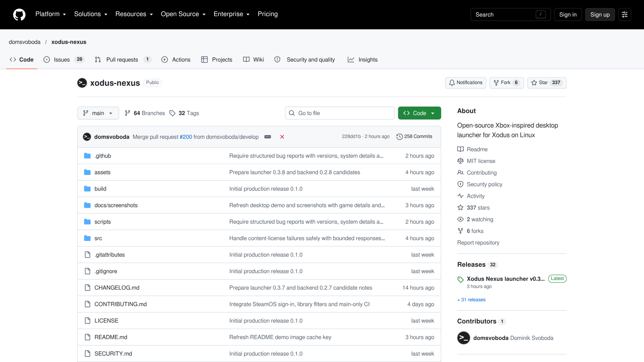Open the Wiki tab
This screenshot has height=362, width=644.
click(x=254, y=60)
